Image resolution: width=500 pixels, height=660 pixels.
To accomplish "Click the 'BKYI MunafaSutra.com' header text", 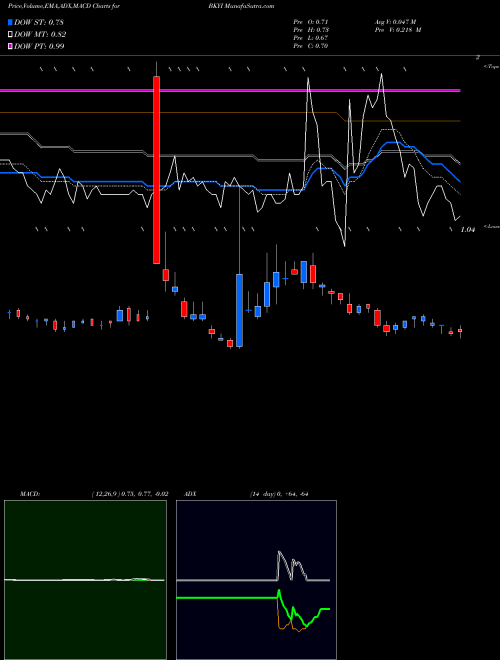I will (x=241, y=6).
